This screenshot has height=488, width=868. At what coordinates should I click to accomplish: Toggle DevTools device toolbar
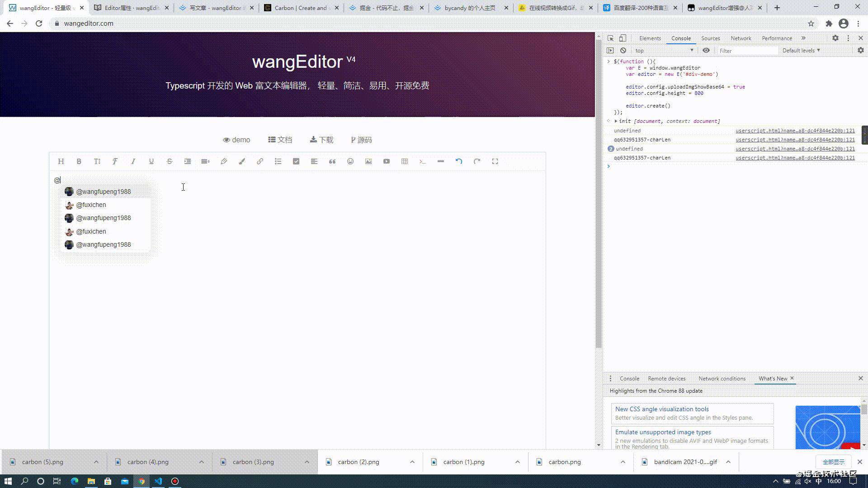coord(623,38)
